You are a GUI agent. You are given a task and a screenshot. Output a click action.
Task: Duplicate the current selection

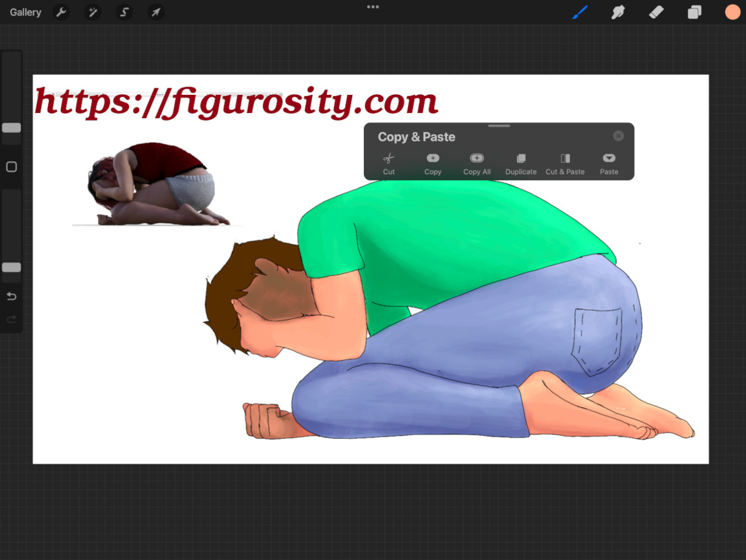click(x=521, y=164)
